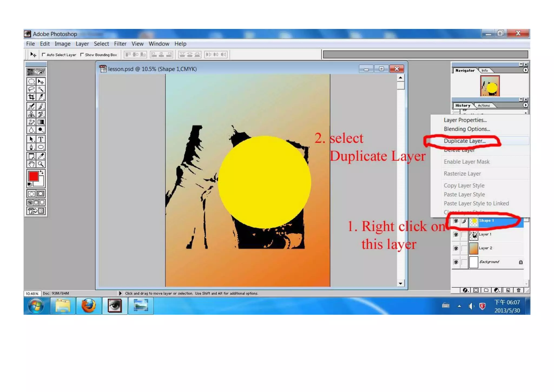Toggle link box for Layer 2

tap(464, 248)
